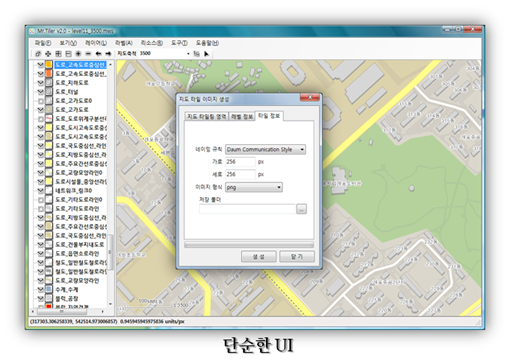This screenshot has width=510, height=362.
Task: Enable the 도로_기타도로라인0 layer checkbox
Action: pyautogui.click(x=41, y=199)
